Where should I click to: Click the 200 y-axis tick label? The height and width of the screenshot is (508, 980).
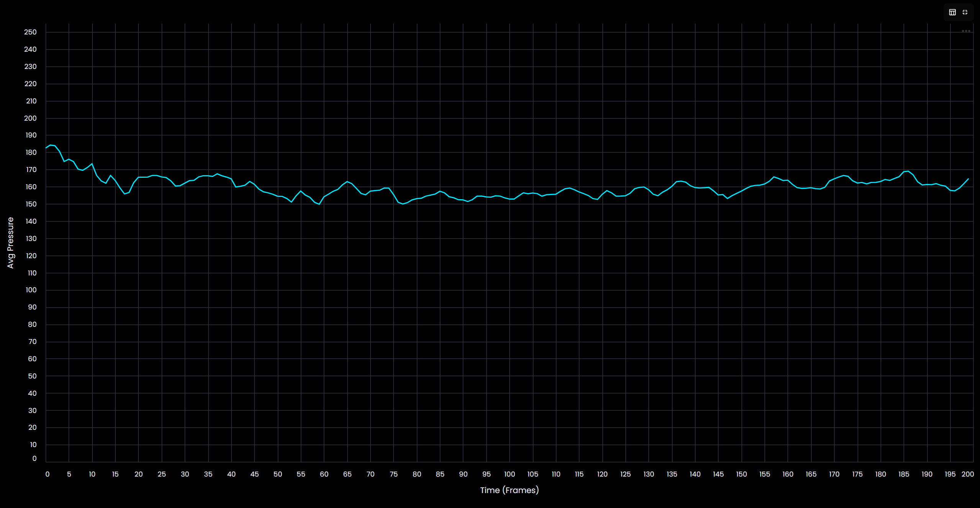point(30,118)
